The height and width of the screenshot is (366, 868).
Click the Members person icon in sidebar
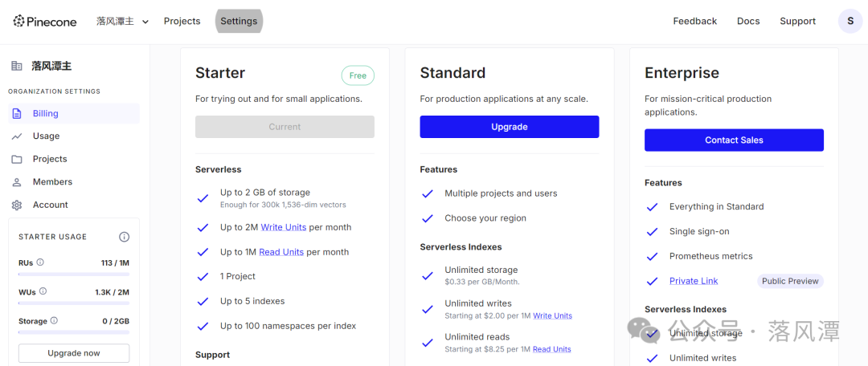[x=17, y=182]
